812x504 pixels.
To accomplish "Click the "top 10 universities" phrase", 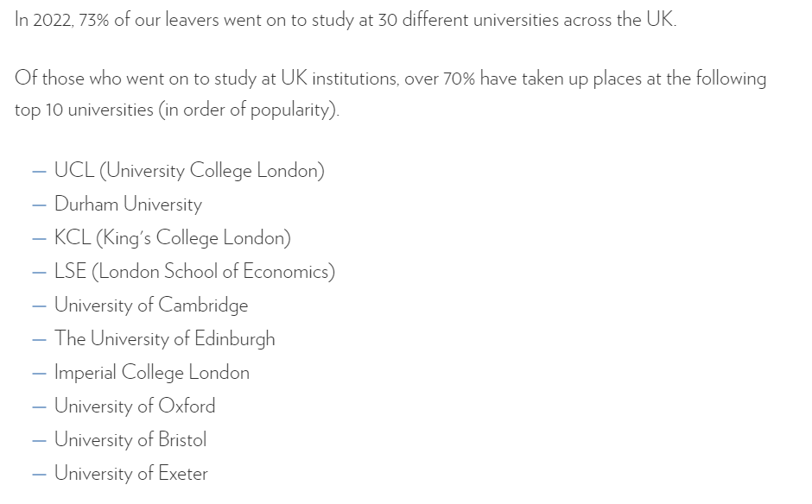I will coord(84,111).
